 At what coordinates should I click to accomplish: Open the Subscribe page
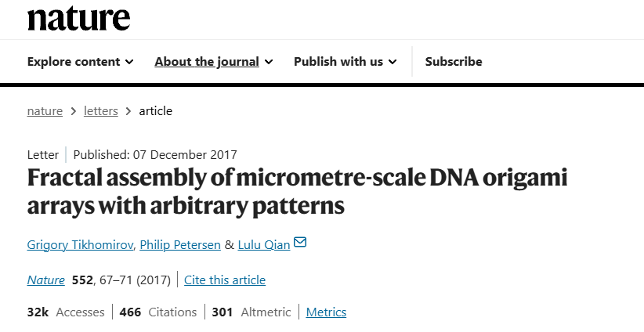tap(454, 62)
